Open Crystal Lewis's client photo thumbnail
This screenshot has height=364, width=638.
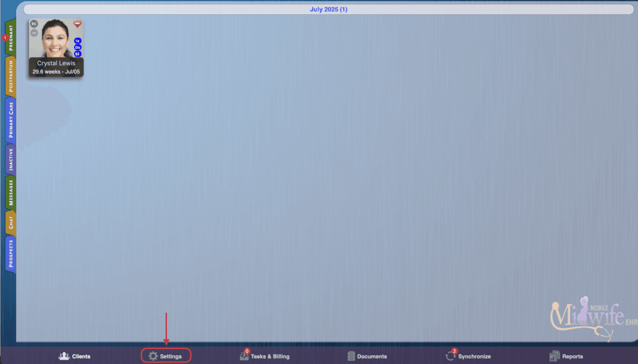55,39
